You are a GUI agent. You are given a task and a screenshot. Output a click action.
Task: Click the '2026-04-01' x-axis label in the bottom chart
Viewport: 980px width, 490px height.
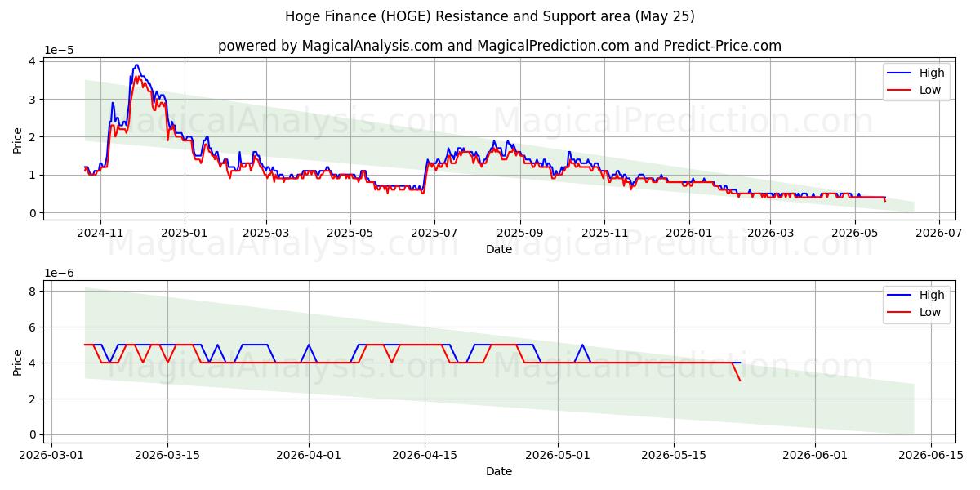tap(310, 455)
